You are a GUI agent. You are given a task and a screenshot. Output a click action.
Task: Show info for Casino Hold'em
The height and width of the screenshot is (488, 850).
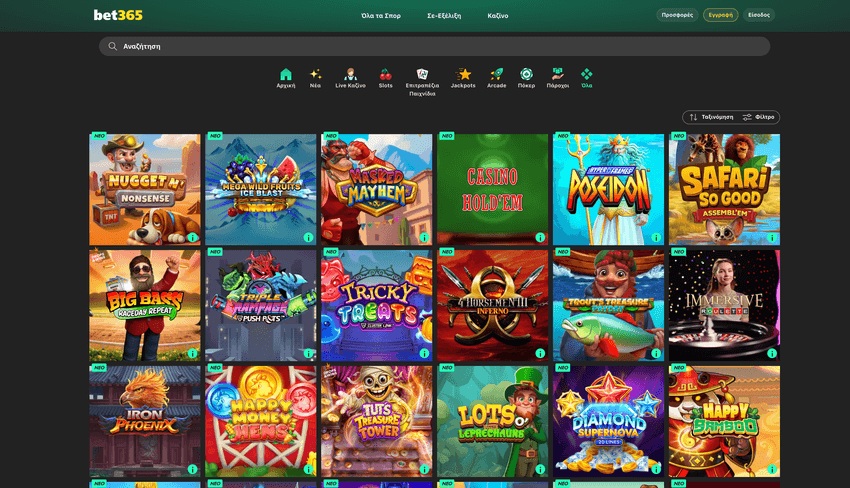coord(540,237)
